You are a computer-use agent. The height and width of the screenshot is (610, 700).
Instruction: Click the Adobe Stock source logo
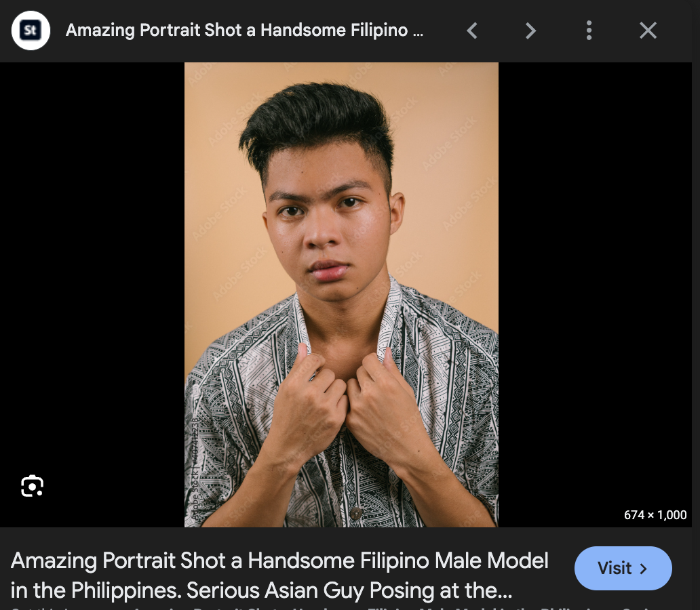pos(31,30)
